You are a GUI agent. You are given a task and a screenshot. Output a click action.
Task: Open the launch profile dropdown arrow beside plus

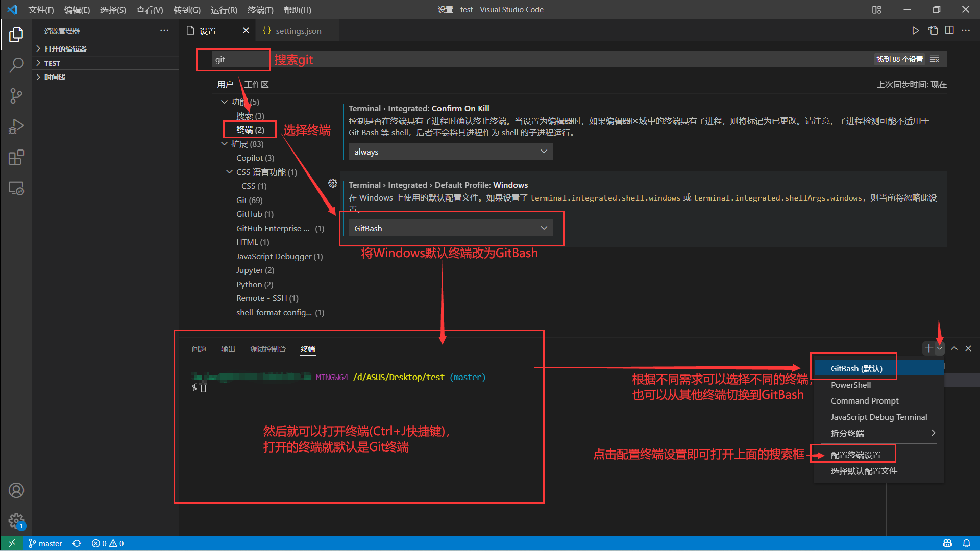click(940, 348)
